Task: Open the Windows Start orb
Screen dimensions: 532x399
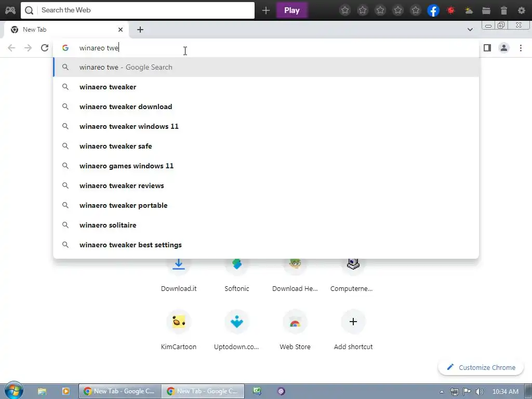Action: coord(14,391)
